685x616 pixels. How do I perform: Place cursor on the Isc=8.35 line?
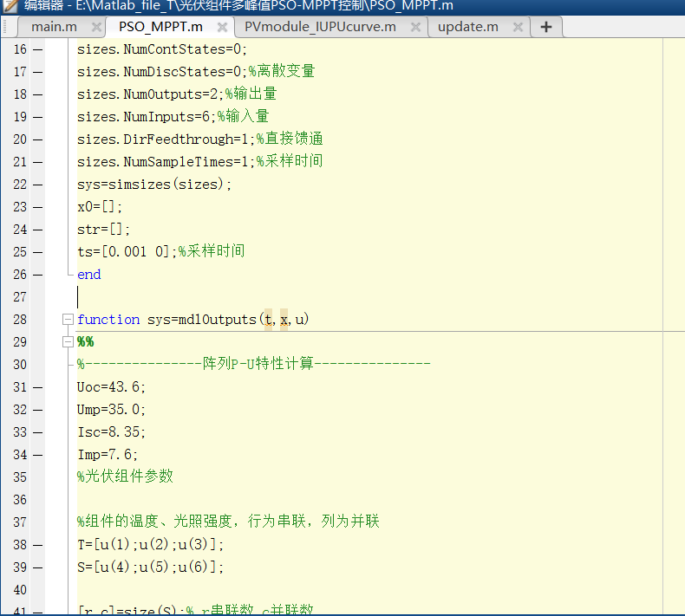pyautogui.click(x=112, y=432)
